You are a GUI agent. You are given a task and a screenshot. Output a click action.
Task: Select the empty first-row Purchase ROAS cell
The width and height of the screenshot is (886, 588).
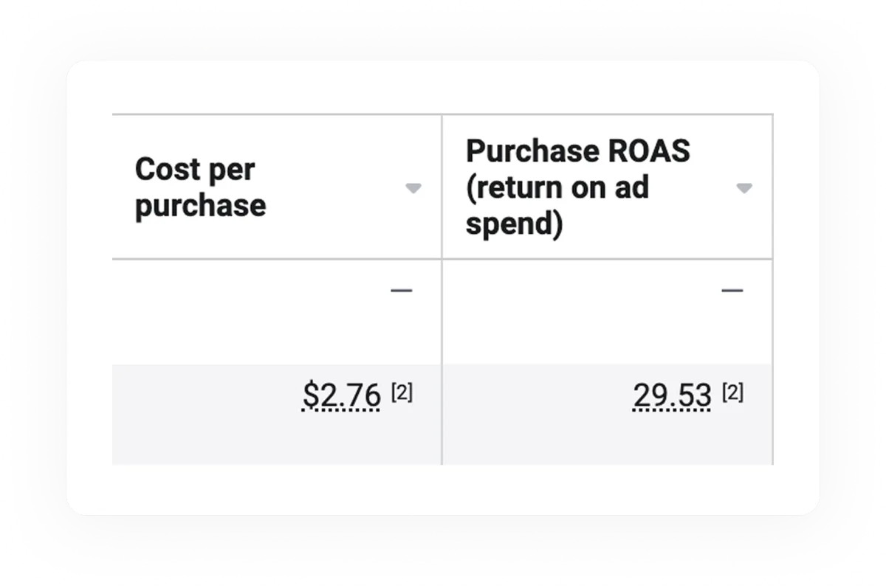pos(608,311)
